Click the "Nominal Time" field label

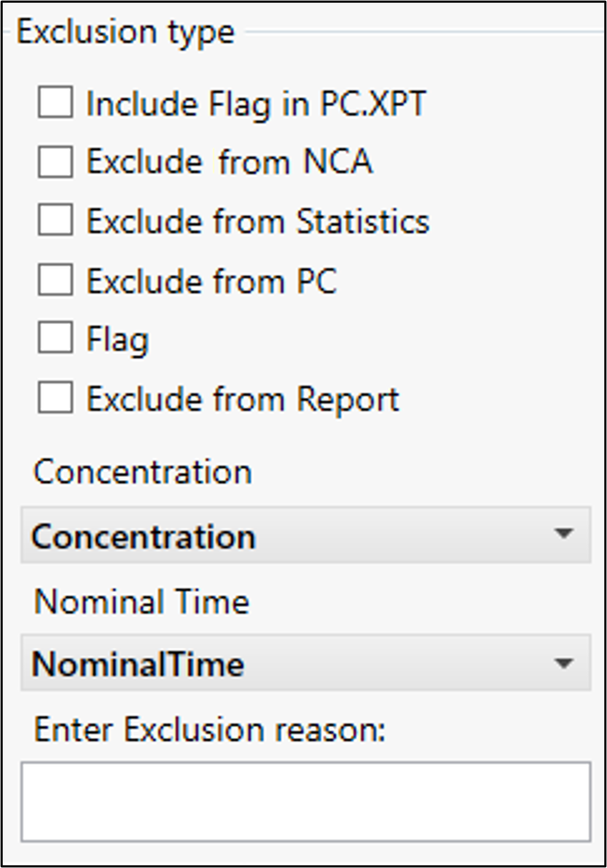(x=140, y=601)
